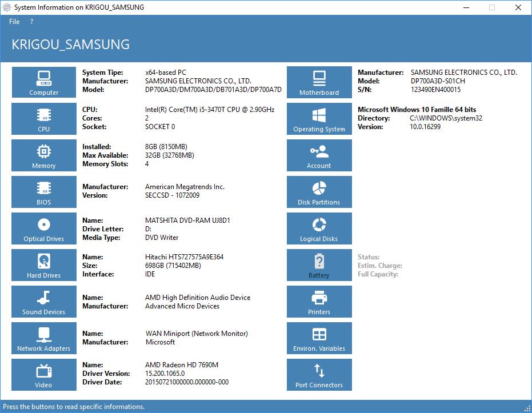Click the resize grip in the status bar corner
Viewport: 532px width, 413px height.
pos(527,408)
